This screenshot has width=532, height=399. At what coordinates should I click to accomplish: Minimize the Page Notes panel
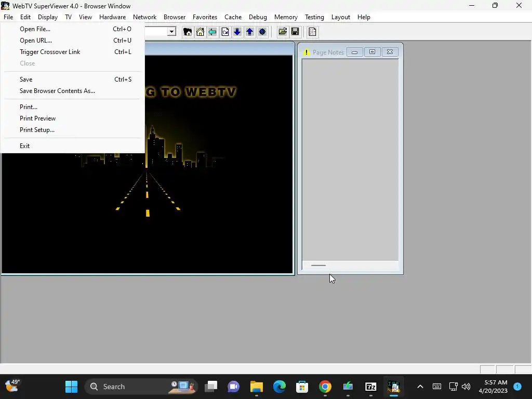[x=354, y=52]
